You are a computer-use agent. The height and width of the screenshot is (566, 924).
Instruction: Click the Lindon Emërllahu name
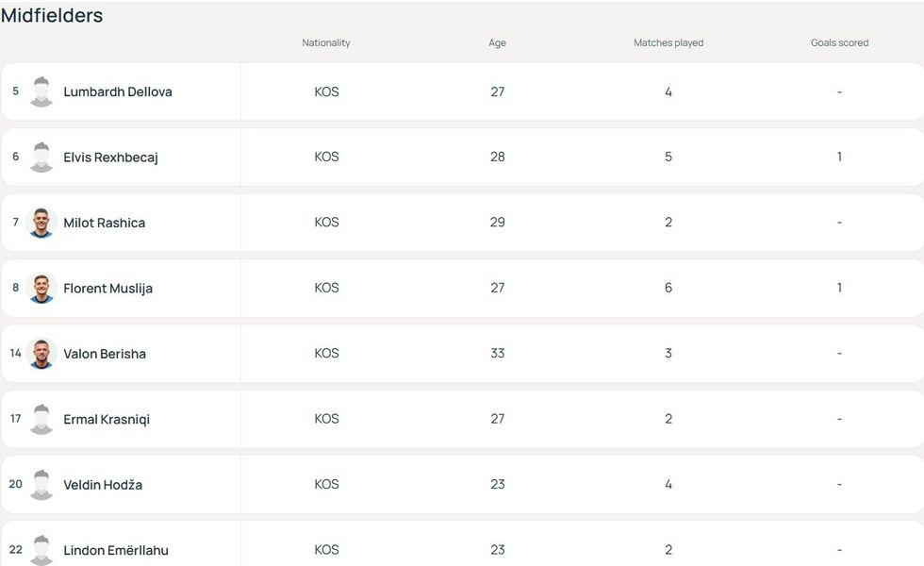tap(116, 550)
